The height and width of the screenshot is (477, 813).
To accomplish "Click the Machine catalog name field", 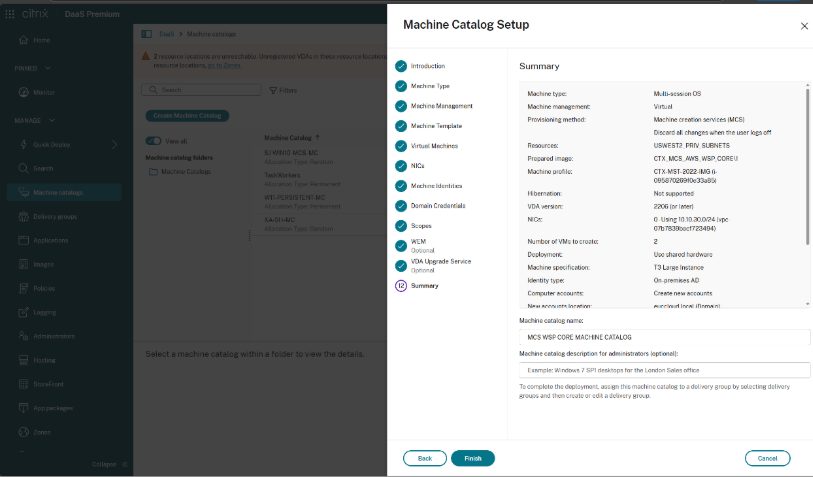I will click(664, 337).
